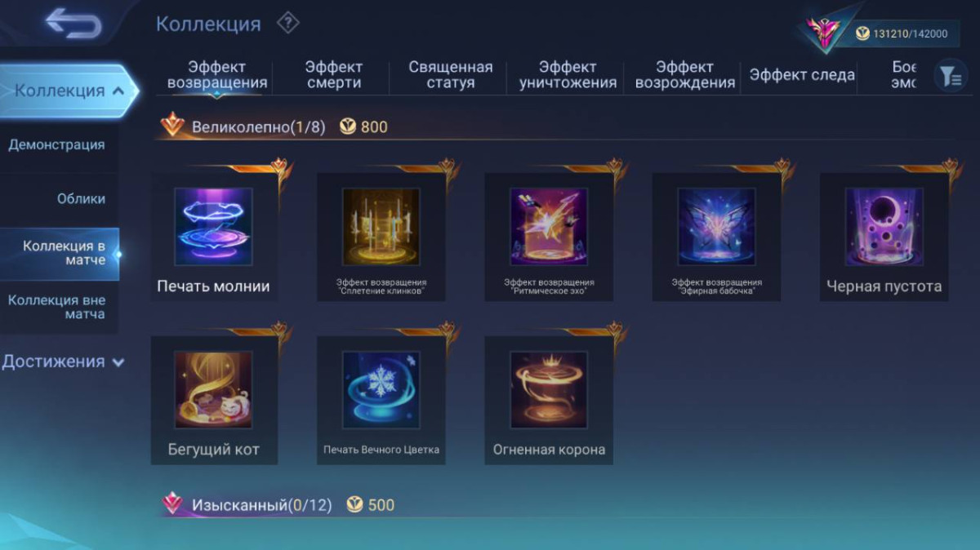Image resolution: width=980 pixels, height=550 pixels.
Task: Click the back arrow icon
Action: pos(73,24)
